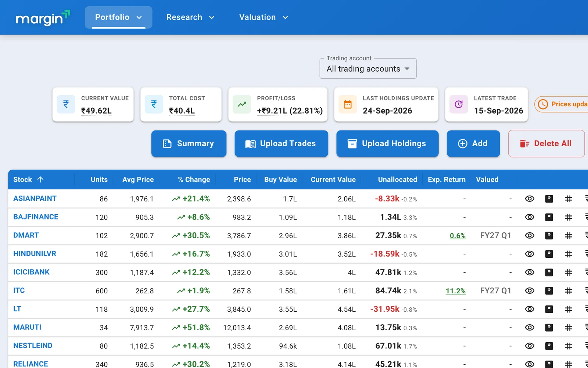Click black note icon in ASIANPAINT row
This screenshot has height=368, width=588.
[549, 199]
